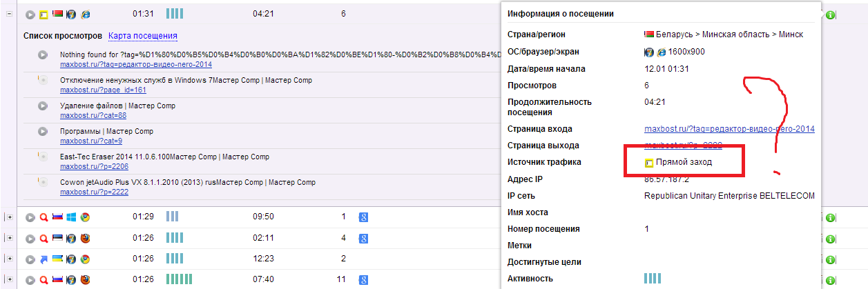
Task: Click the Internet Explorer icon in first row
Action: [85, 14]
